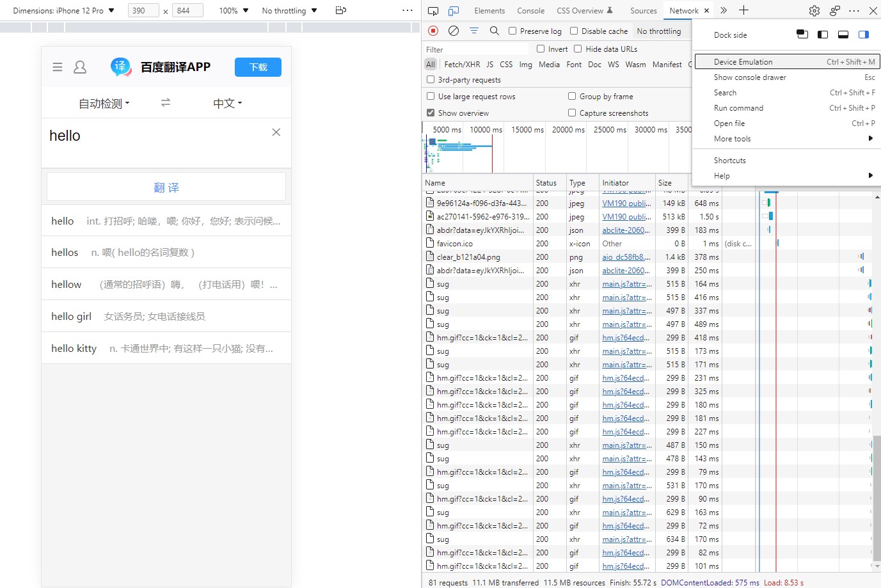This screenshot has height=588, width=881.
Task: Open DevTools settings gear
Action: tap(814, 11)
